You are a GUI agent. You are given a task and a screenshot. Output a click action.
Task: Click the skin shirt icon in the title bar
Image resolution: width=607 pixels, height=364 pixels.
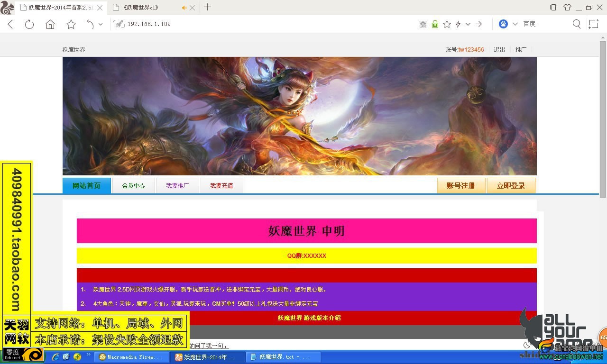(567, 7)
